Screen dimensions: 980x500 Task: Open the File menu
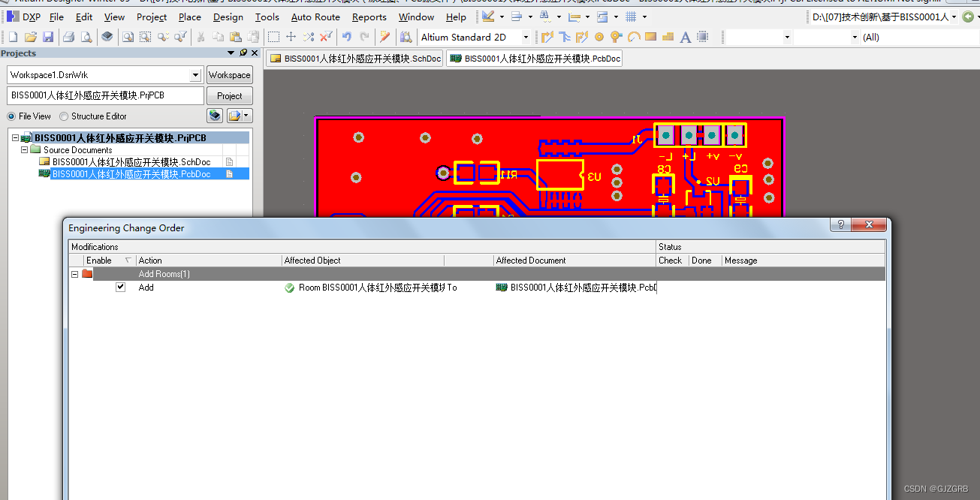[56, 17]
